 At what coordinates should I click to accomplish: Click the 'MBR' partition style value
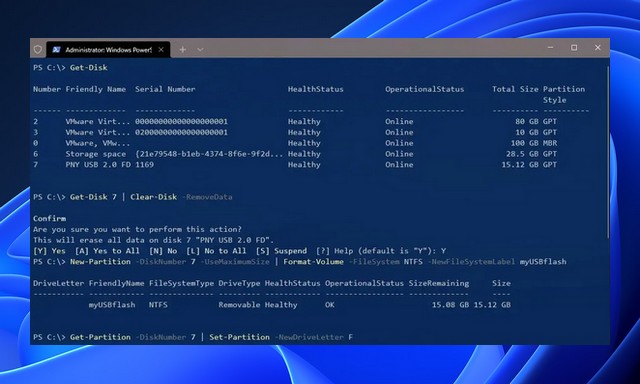pyautogui.click(x=550, y=143)
